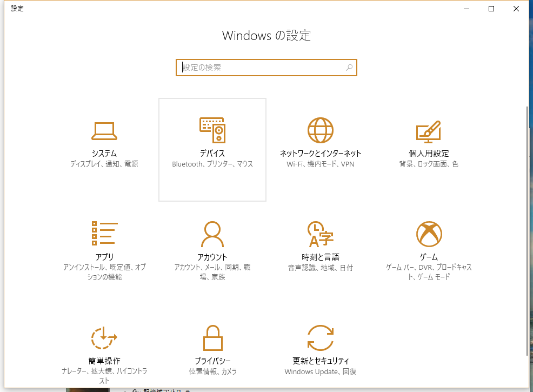
Task: Select the 時刻と言語 title
Action: coord(321,257)
